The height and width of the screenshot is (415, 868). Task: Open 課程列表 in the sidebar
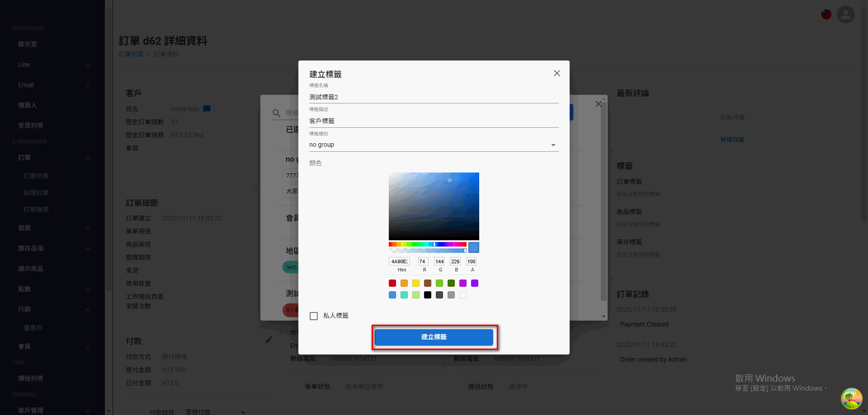[31, 378]
